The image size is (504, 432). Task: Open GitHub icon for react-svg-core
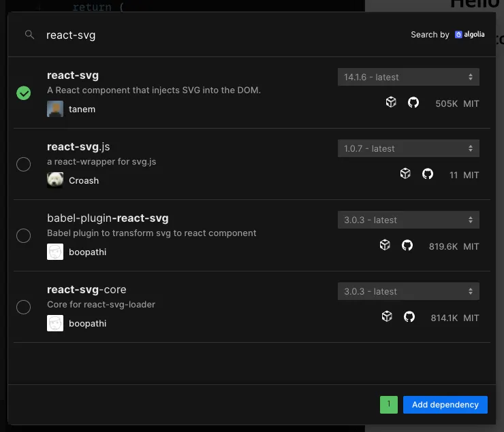409,317
